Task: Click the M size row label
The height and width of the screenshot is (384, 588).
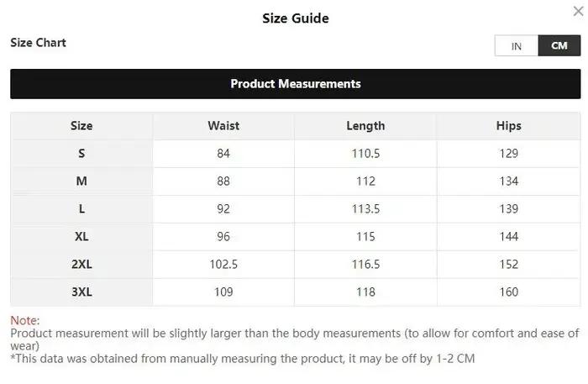Action: click(x=81, y=181)
